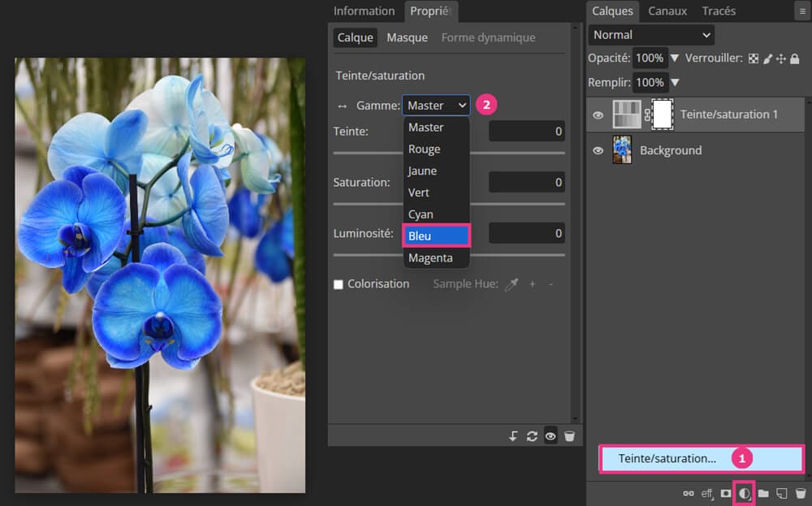Image resolution: width=812 pixels, height=506 pixels.
Task: Select the Forme dynamique sub-tab
Action: 488,37
